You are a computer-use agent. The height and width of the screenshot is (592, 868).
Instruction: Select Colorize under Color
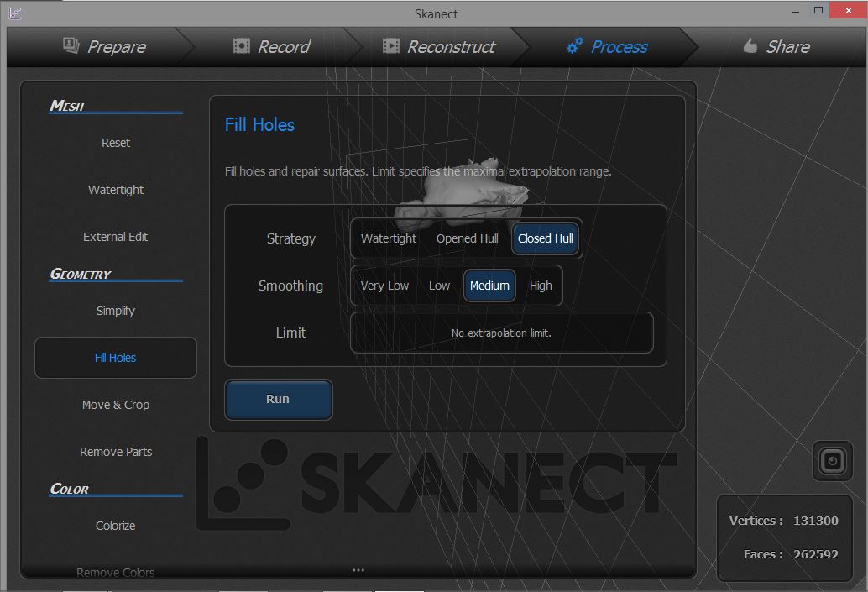[116, 526]
